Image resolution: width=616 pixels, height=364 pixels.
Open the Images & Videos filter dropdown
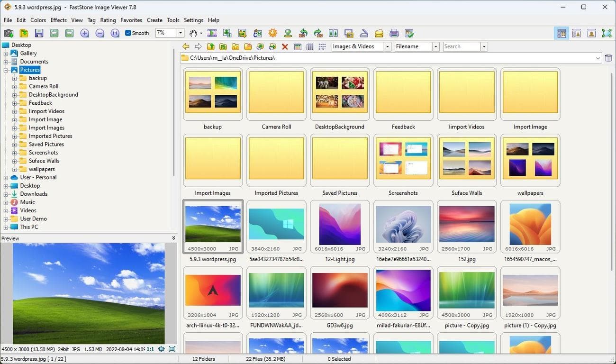pos(387,46)
